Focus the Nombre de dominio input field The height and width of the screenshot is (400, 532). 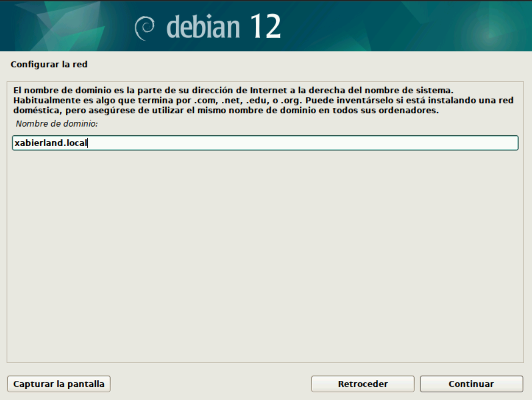265,143
